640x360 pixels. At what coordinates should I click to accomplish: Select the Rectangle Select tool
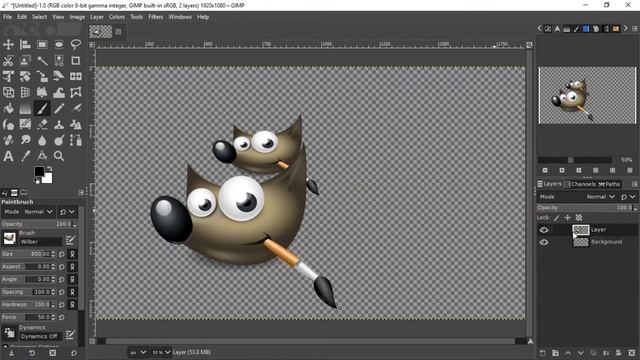(42, 44)
